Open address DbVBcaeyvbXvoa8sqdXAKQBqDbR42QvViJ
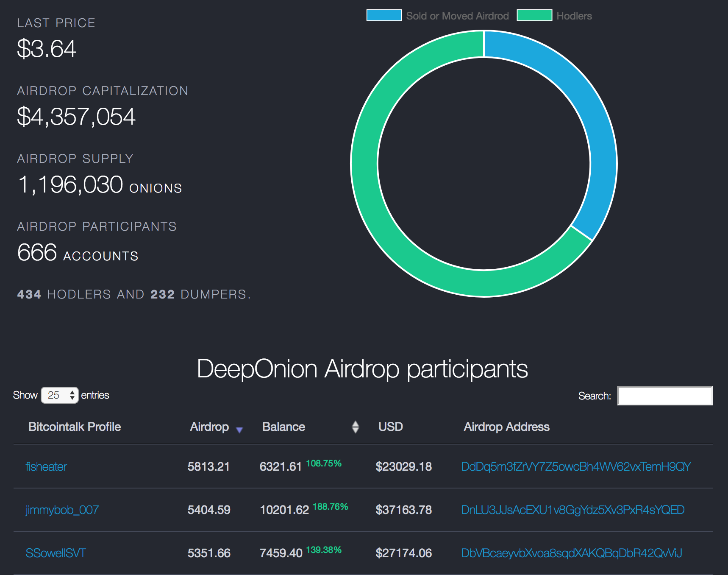The image size is (728, 575). pos(572,553)
